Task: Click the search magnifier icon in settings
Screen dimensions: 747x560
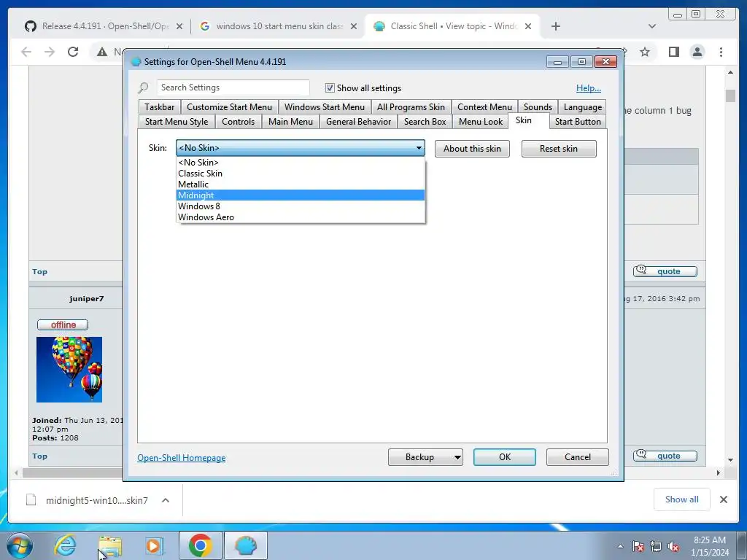Action: point(144,87)
